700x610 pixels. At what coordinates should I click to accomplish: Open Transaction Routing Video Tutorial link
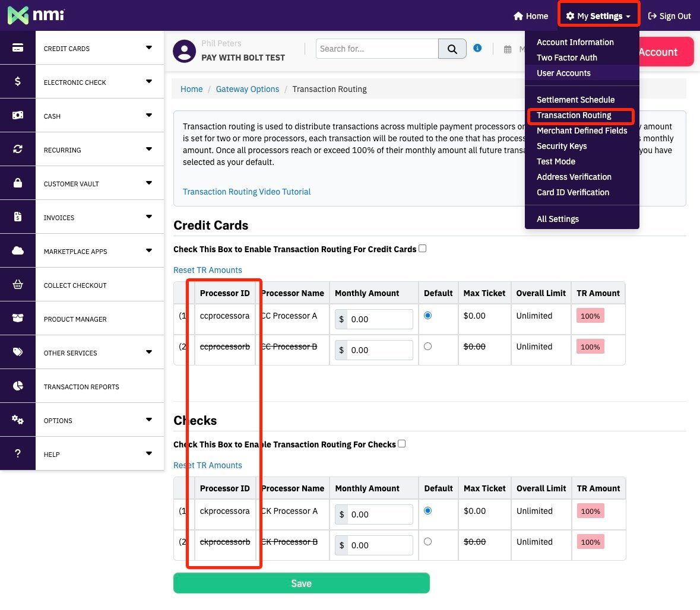pos(246,192)
